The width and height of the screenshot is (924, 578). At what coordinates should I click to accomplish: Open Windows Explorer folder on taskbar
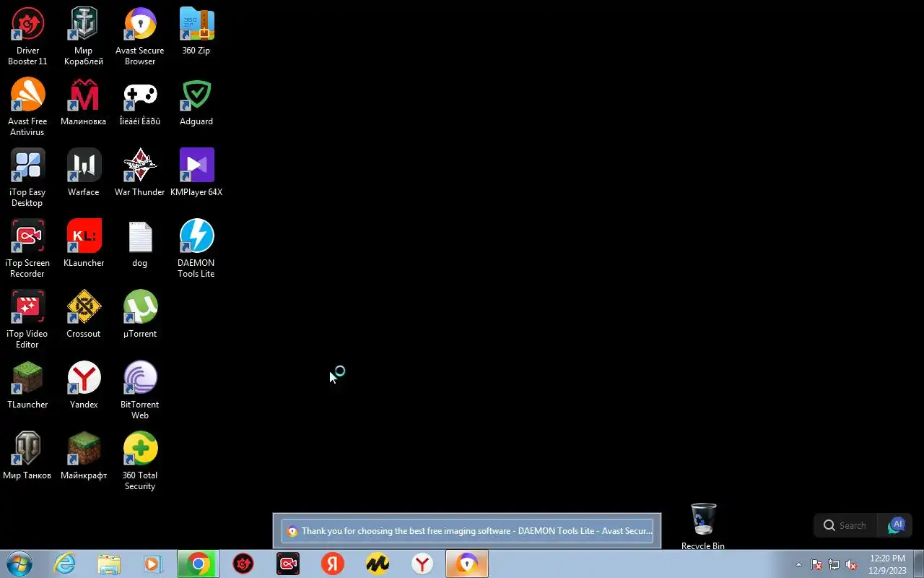point(109,564)
